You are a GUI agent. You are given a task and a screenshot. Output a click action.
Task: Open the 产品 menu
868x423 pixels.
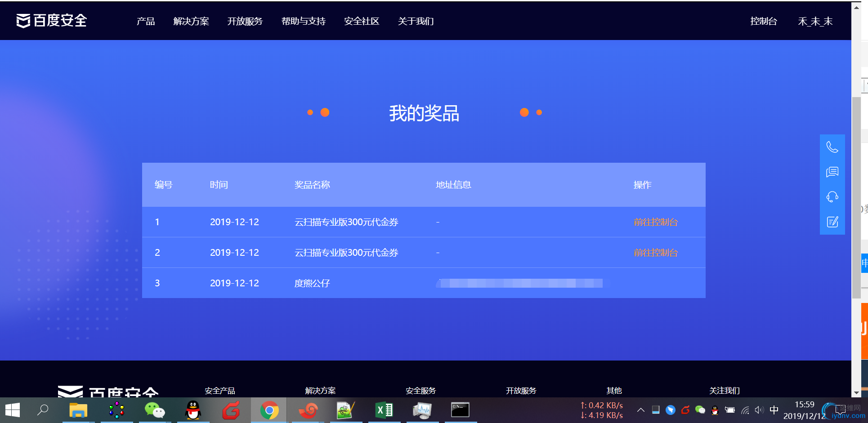pyautogui.click(x=146, y=21)
